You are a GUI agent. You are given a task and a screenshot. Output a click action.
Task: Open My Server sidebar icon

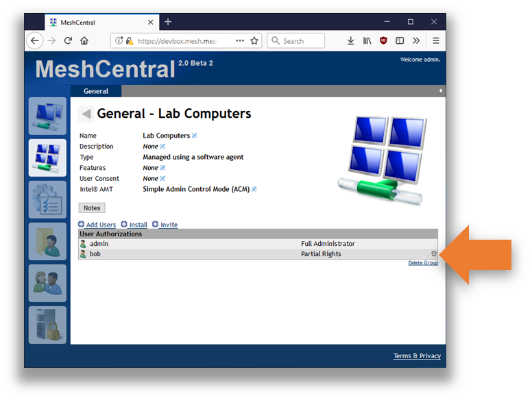pos(47,325)
